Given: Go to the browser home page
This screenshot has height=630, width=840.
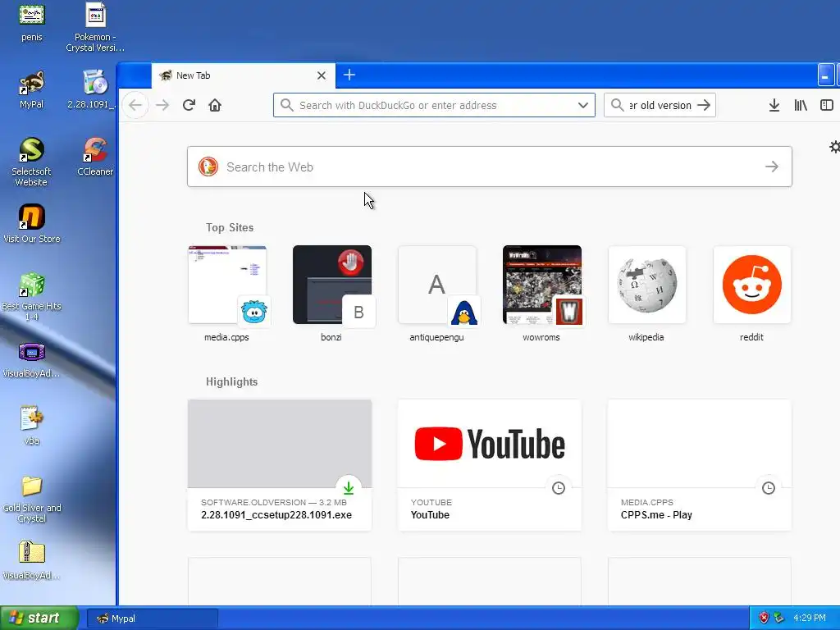Looking at the screenshot, I should [215, 105].
